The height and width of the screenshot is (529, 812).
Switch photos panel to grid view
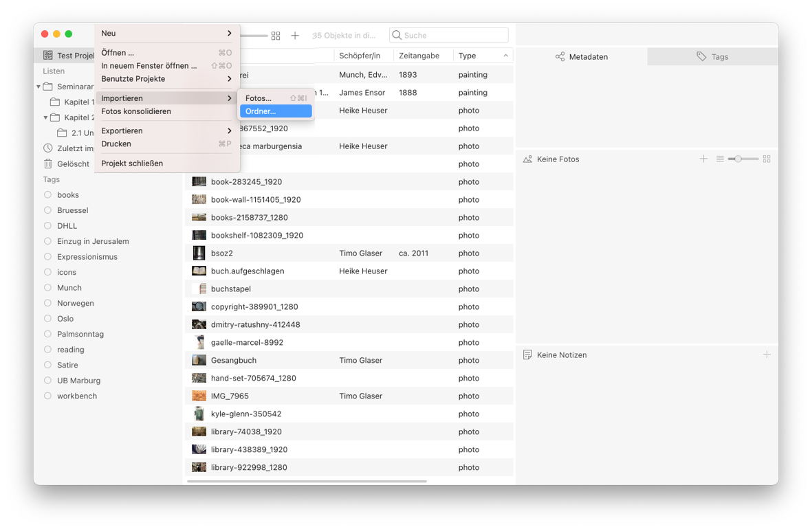[x=767, y=159]
